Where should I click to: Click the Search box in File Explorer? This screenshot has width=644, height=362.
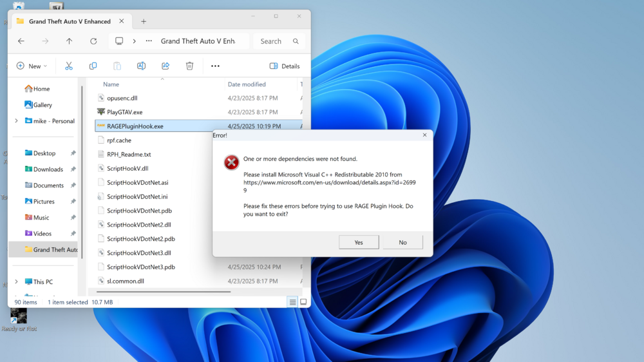click(x=278, y=41)
